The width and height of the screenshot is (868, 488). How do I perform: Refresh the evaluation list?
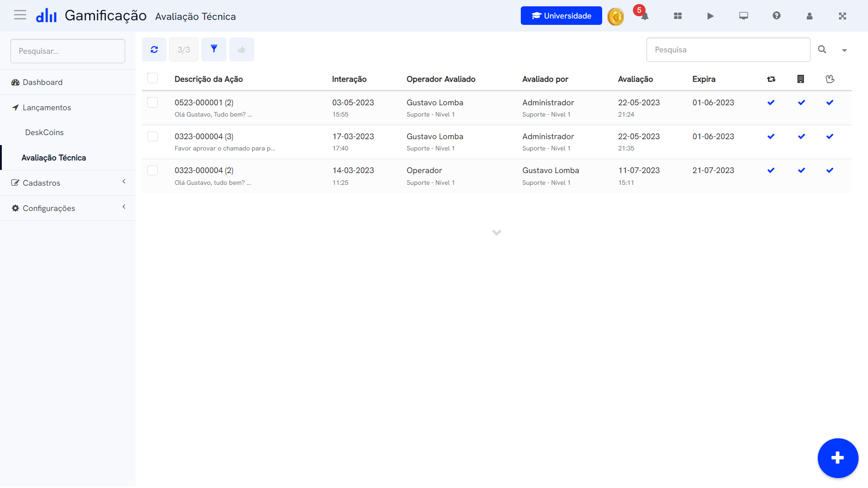coord(154,50)
